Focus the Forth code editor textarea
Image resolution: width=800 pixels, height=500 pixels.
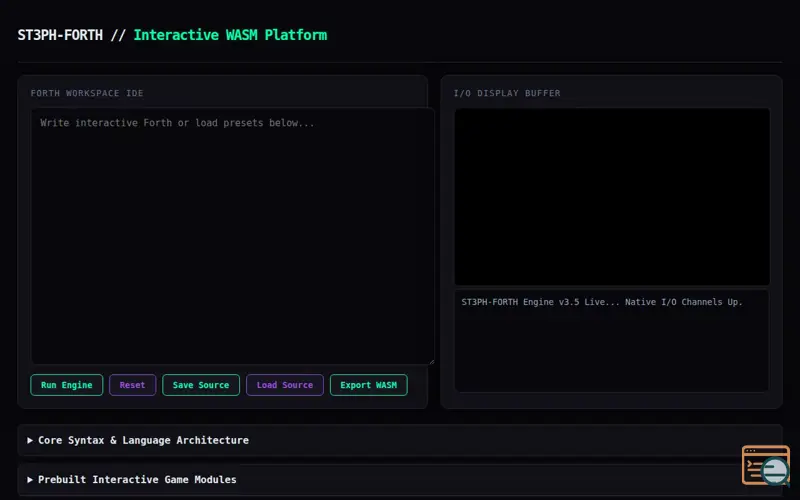[x=233, y=236]
